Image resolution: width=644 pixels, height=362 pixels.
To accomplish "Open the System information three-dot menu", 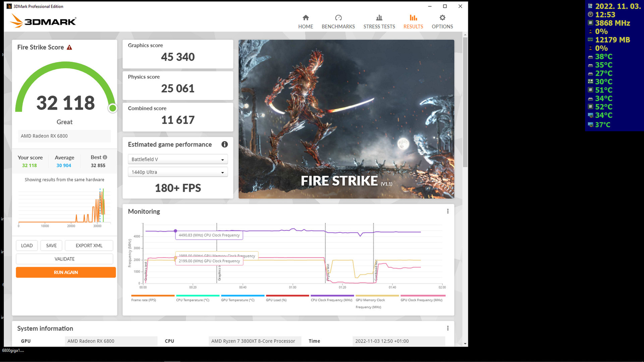I will pyautogui.click(x=448, y=328).
